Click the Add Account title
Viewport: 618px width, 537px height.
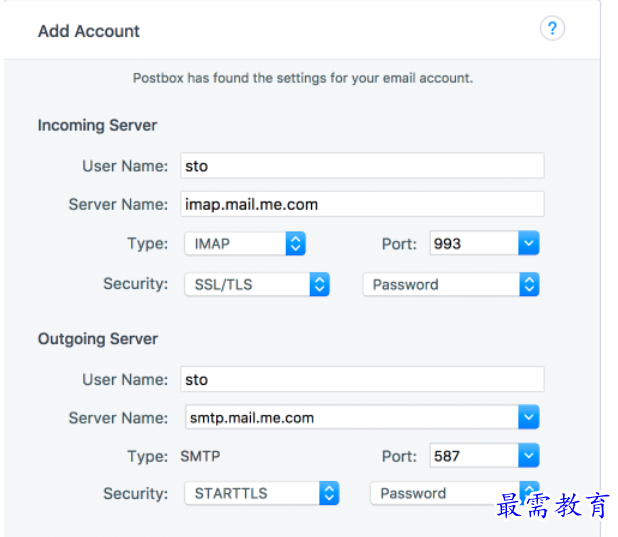click(x=89, y=31)
